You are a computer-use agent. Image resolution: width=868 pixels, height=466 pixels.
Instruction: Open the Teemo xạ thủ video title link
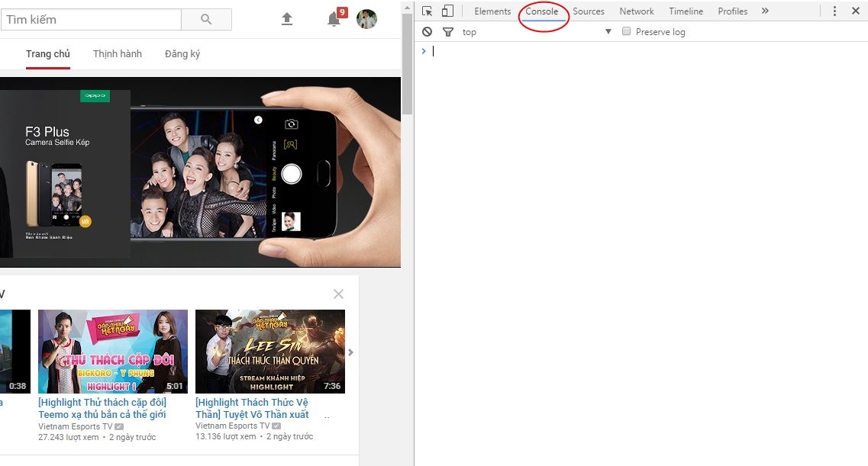tap(102, 409)
